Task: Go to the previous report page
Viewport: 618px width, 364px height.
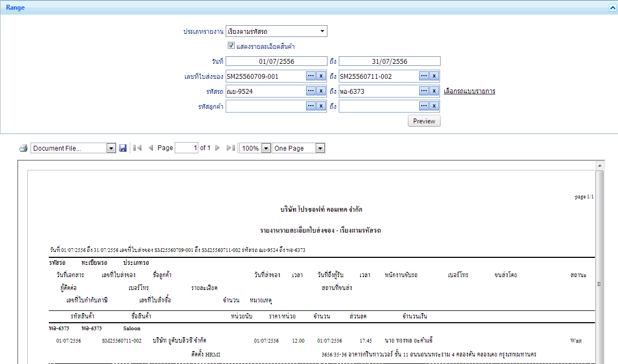Action: pyautogui.click(x=151, y=148)
